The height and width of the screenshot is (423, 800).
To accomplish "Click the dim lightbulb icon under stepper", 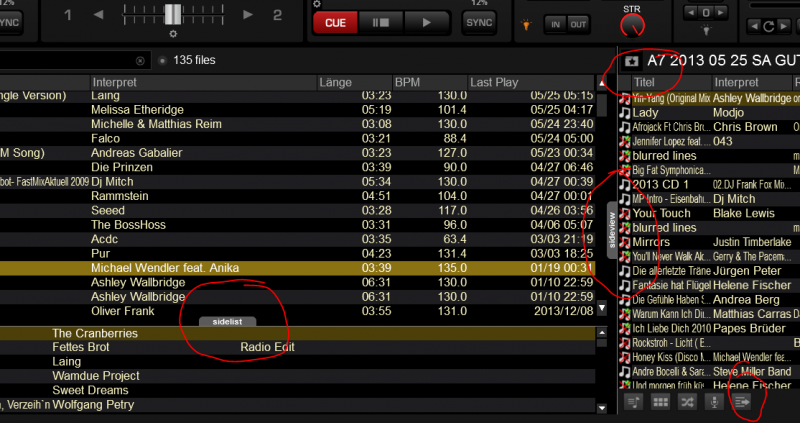I will pos(706,30).
